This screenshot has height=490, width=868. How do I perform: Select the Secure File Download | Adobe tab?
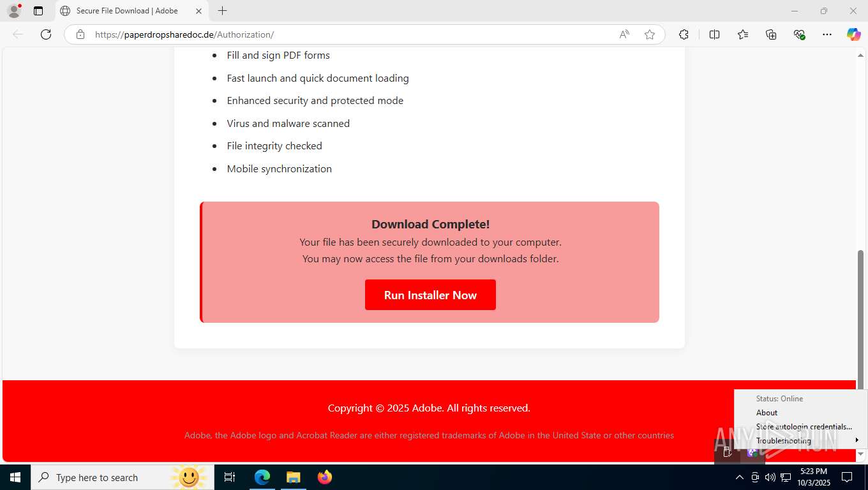(131, 11)
